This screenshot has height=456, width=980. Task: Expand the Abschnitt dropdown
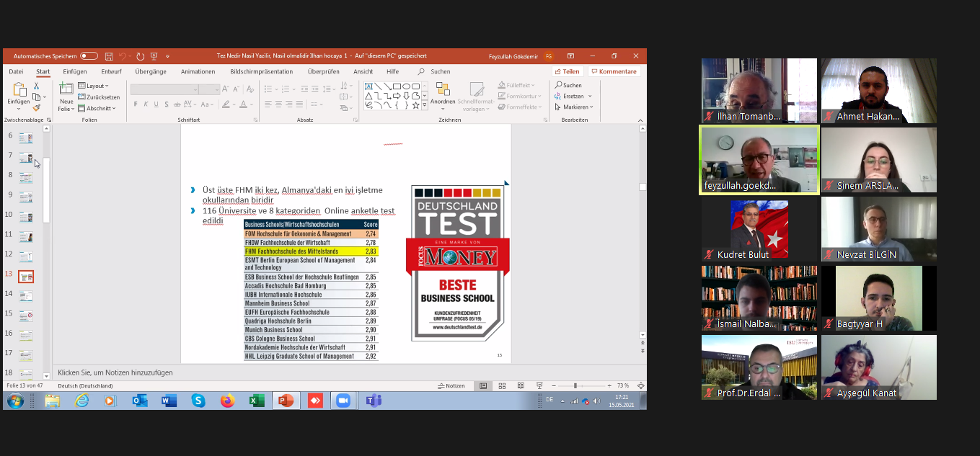pos(97,109)
